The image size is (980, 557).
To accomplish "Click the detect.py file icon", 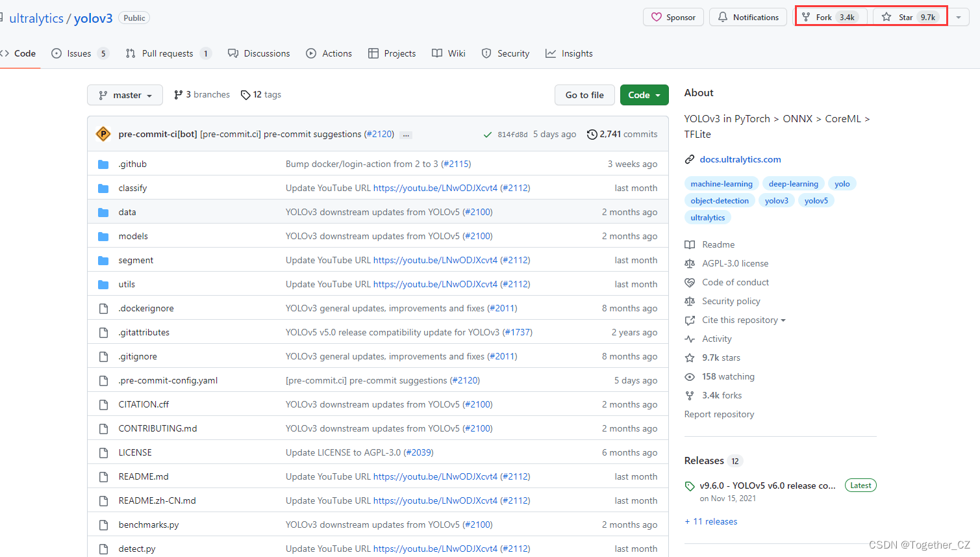I will [x=103, y=549].
